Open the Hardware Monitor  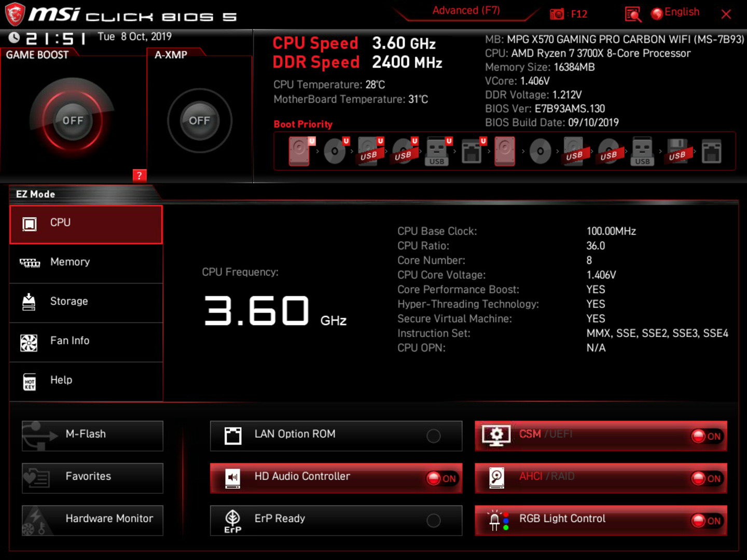(92, 519)
